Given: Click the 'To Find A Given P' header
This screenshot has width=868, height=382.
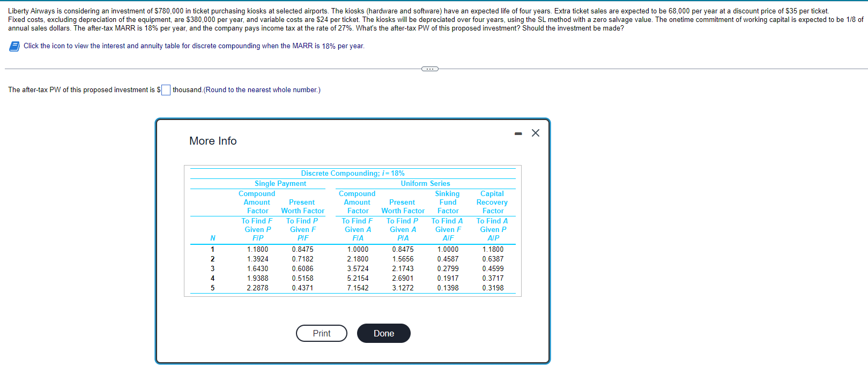Looking at the screenshot, I should 492,225.
